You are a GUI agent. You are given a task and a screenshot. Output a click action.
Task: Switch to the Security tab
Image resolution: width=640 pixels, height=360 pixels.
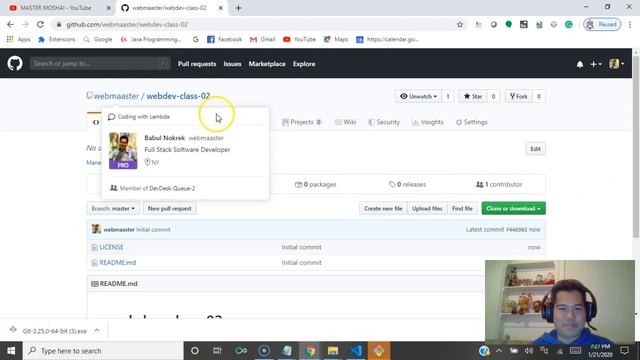click(384, 122)
